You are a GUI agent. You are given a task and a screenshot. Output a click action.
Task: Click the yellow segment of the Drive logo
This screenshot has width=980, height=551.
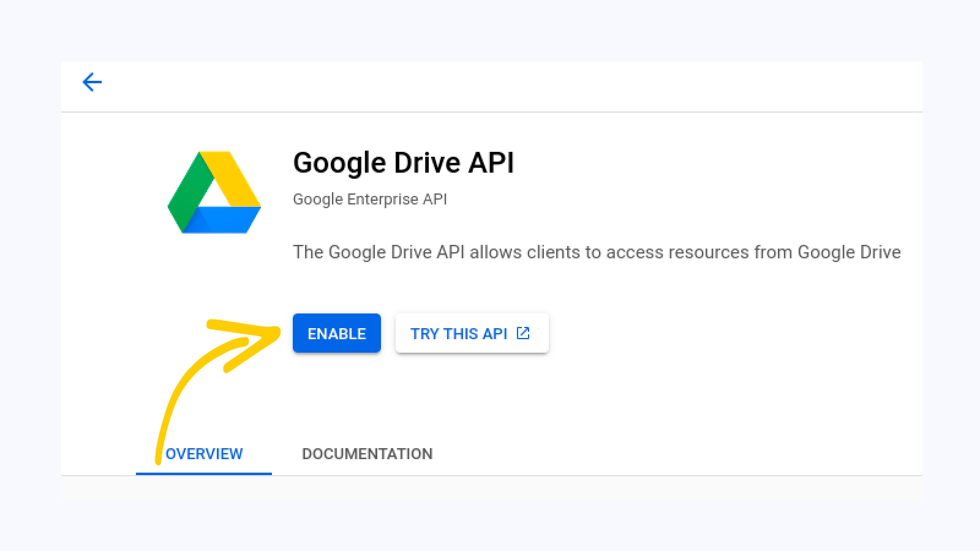click(x=236, y=178)
